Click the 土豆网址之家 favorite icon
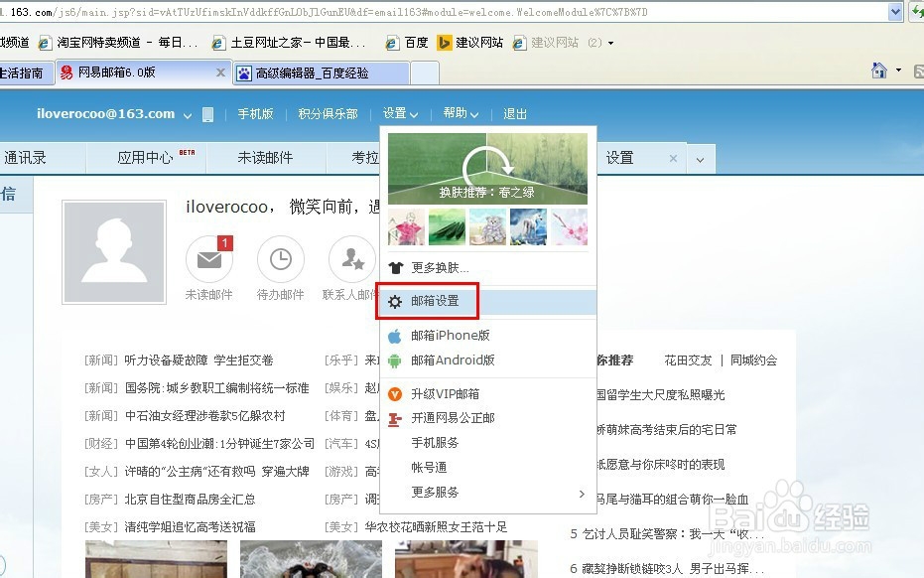The width and height of the screenshot is (924, 578). tap(218, 43)
